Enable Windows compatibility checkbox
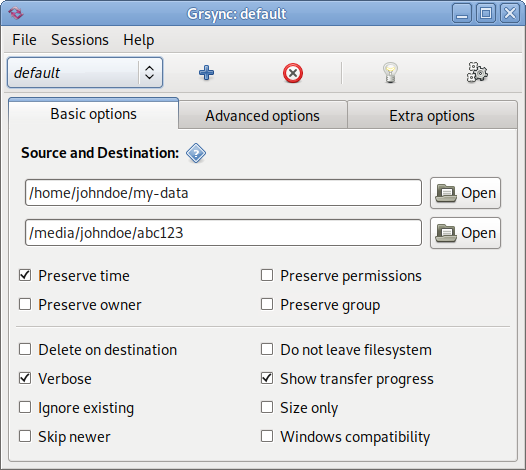This screenshot has height=470, width=526. (x=267, y=436)
